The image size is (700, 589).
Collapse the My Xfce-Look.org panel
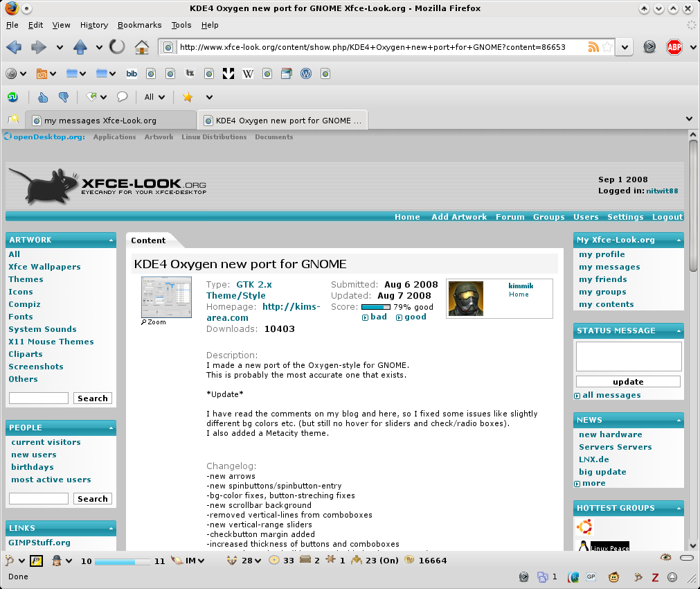[x=679, y=240]
